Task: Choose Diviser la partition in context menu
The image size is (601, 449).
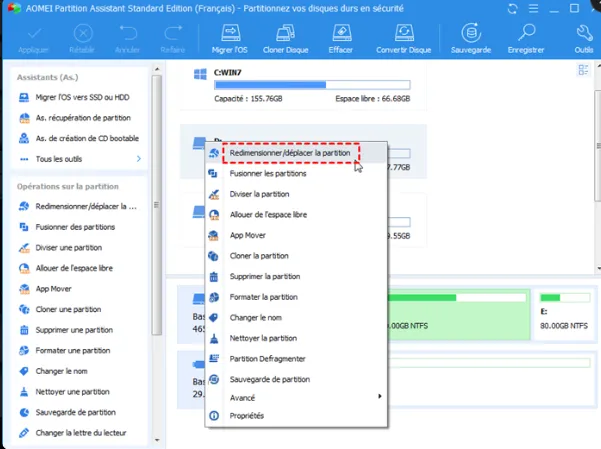Action: click(x=296, y=194)
